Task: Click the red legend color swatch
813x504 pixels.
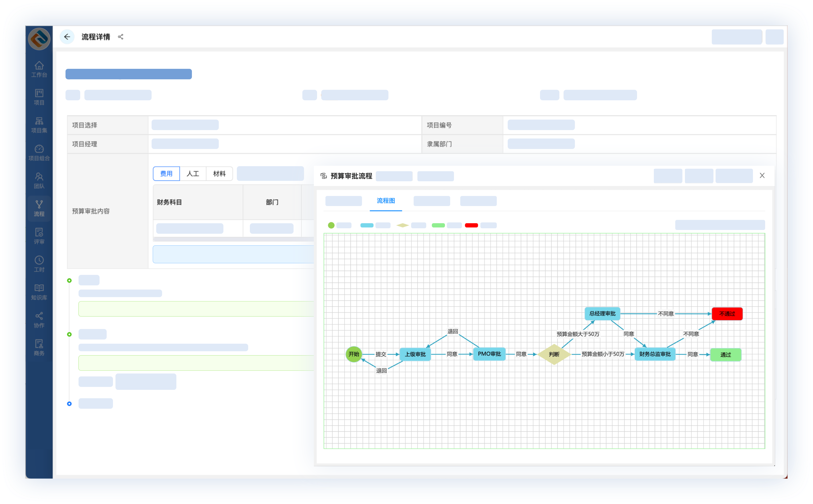Action: tap(471, 225)
